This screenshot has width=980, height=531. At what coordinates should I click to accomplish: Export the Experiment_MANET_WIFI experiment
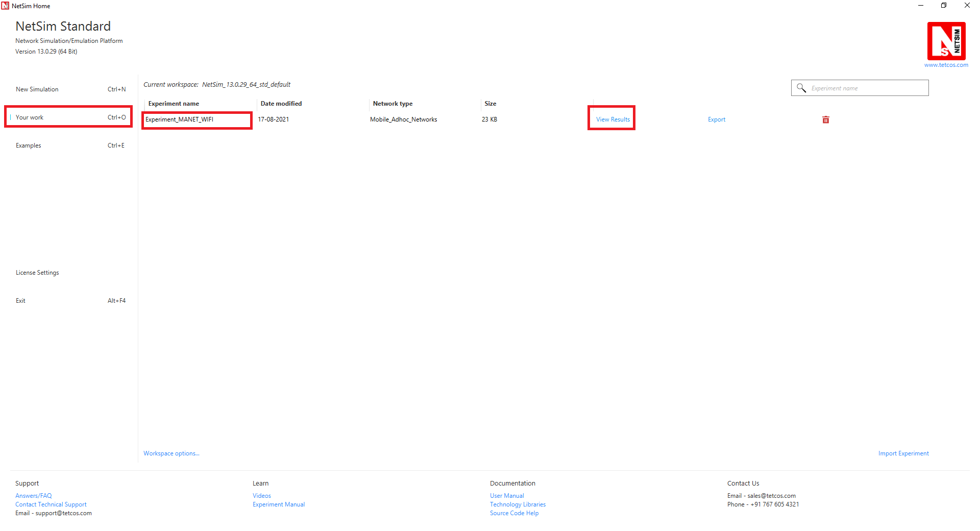716,119
